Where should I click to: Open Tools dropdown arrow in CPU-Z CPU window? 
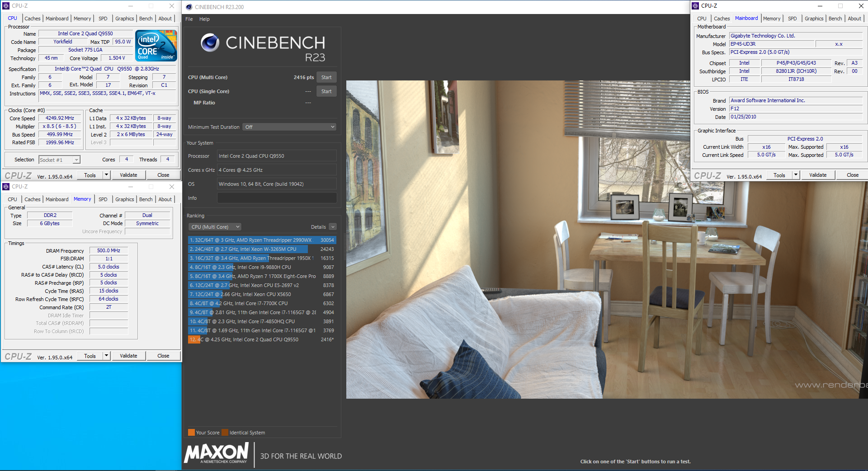point(107,175)
